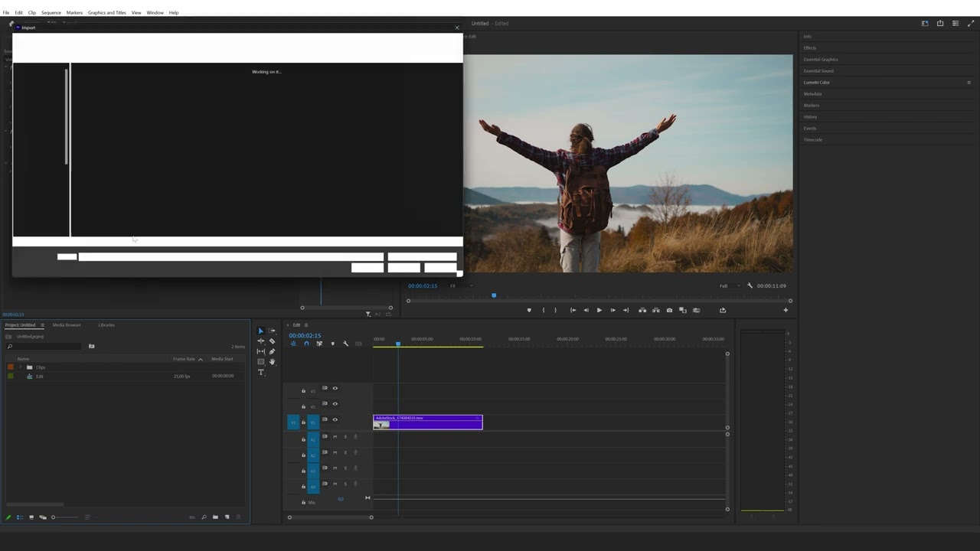The width and height of the screenshot is (980, 551).
Task: Select the Slip tool
Action: pos(261,351)
